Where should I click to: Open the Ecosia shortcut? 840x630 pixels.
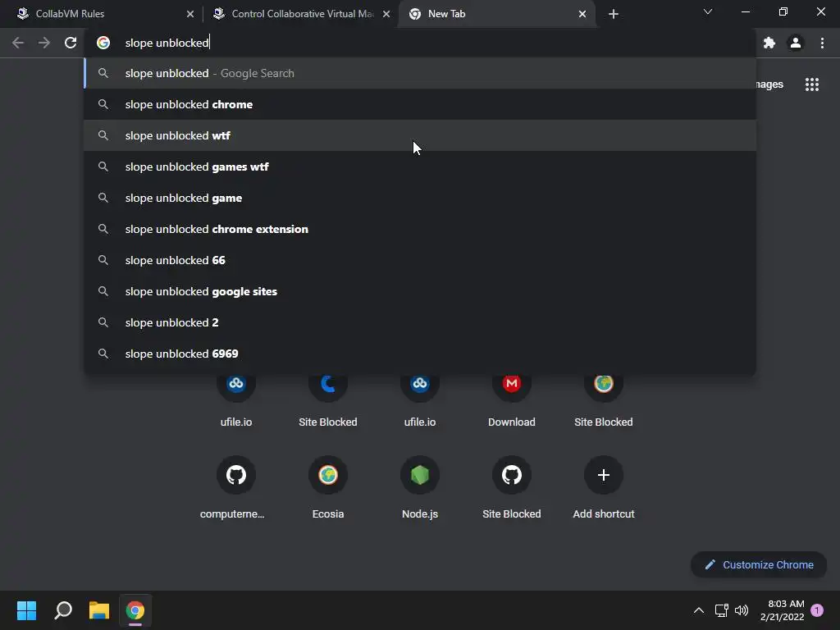click(x=328, y=487)
